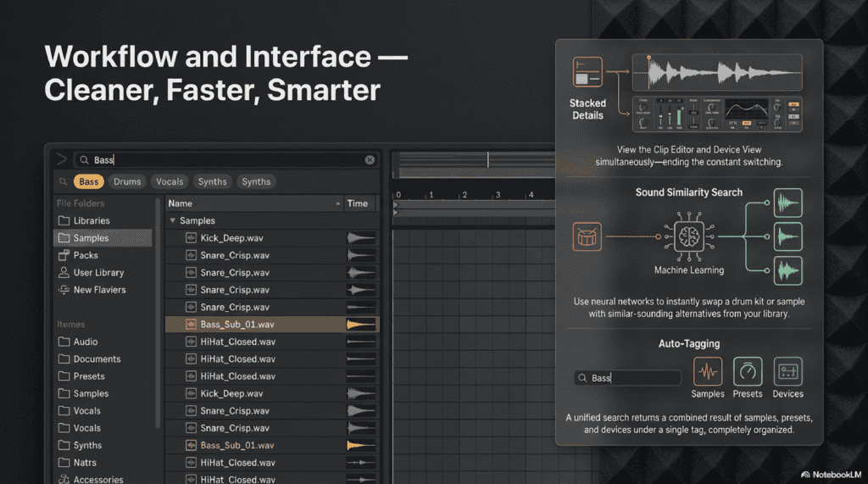
Task: Click the clip editor waveform display
Action: (x=717, y=72)
